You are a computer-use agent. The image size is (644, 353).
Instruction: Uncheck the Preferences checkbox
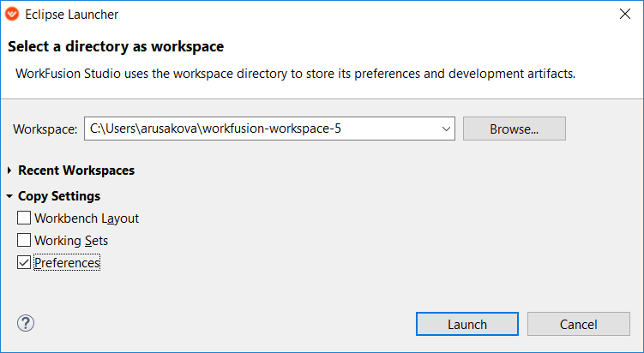[x=24, y=262]
